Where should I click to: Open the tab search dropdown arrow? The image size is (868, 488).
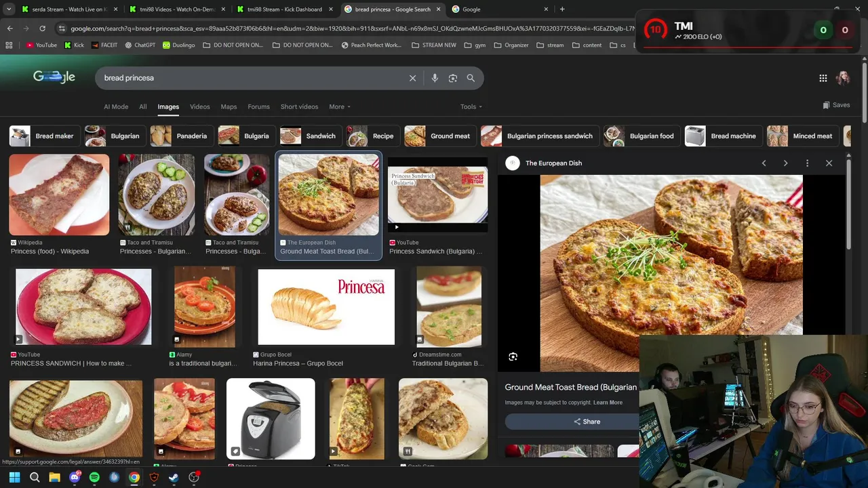pos(9,9)
